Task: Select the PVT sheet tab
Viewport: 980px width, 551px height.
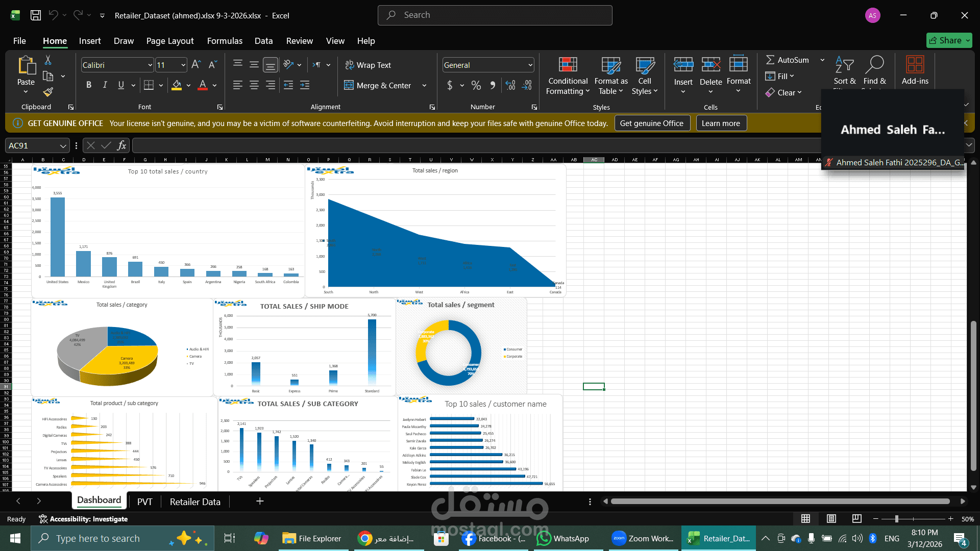Action: (x=144, y=502)
